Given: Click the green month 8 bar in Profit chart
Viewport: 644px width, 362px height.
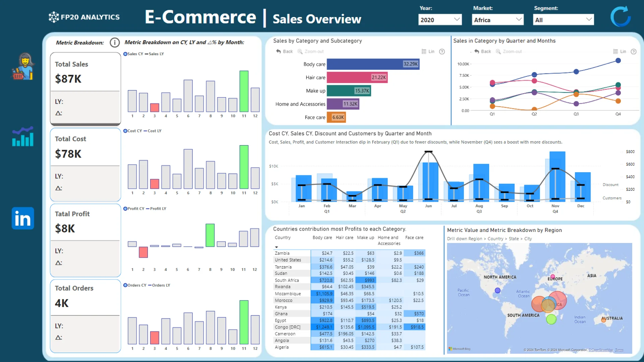Looking at the screenshot, I should click(x=210, y=235).
